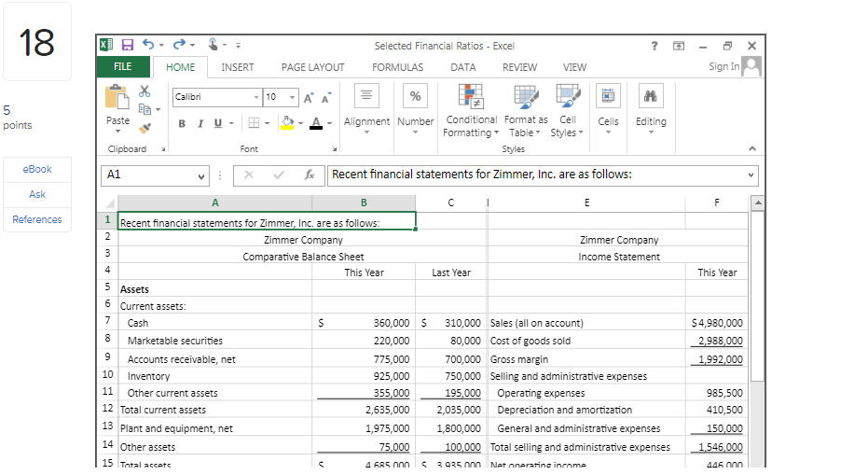Switch to the PAGE LAYOUT tab
This screenshot has height=475, width=868.
click(x=312, y=67)
